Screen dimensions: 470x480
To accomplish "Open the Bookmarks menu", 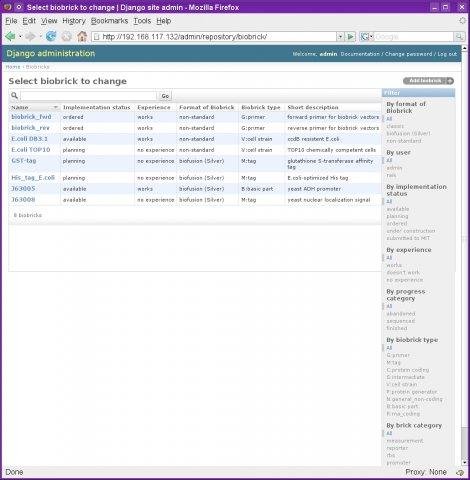I will pyautogui.click(x=109, y=21).
